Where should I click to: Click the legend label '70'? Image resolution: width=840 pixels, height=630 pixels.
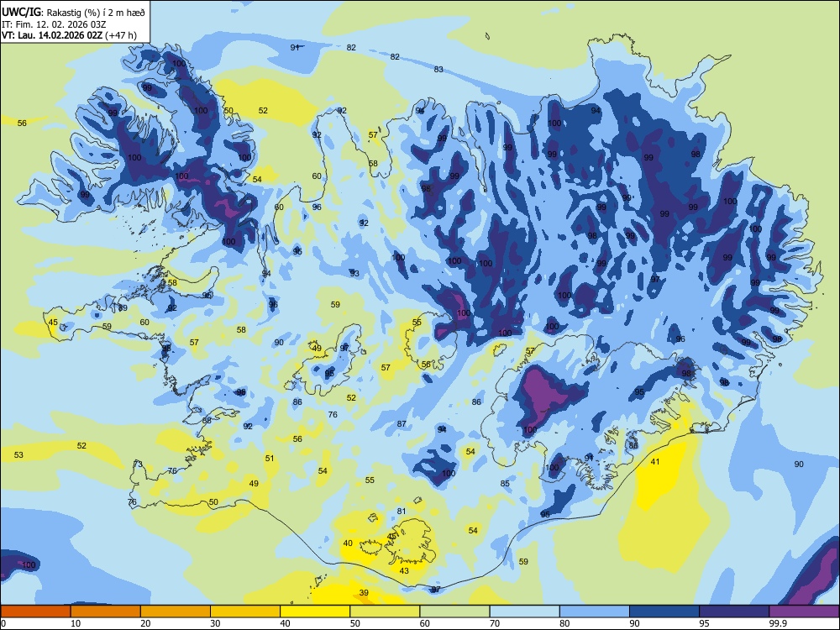coord(495,623)
